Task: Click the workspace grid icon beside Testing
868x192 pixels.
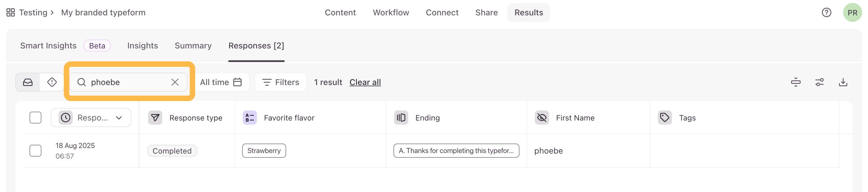Action: (10, 12)
